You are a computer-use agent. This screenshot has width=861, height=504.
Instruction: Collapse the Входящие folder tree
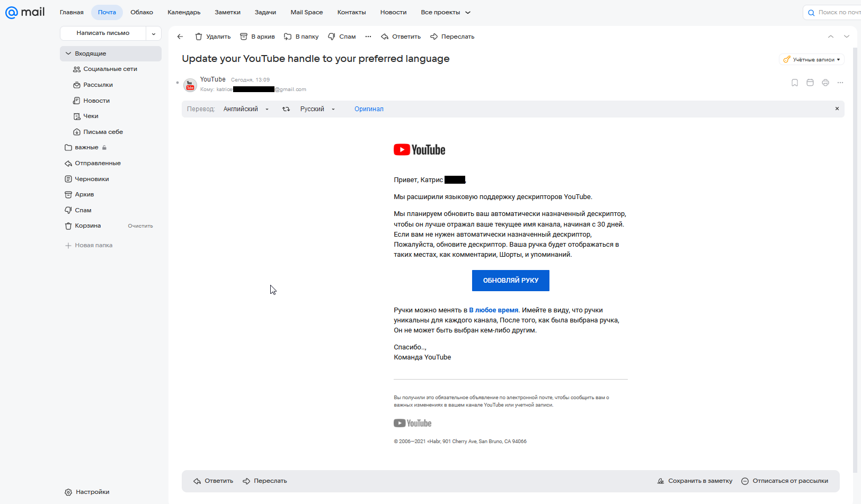point(68,53)
